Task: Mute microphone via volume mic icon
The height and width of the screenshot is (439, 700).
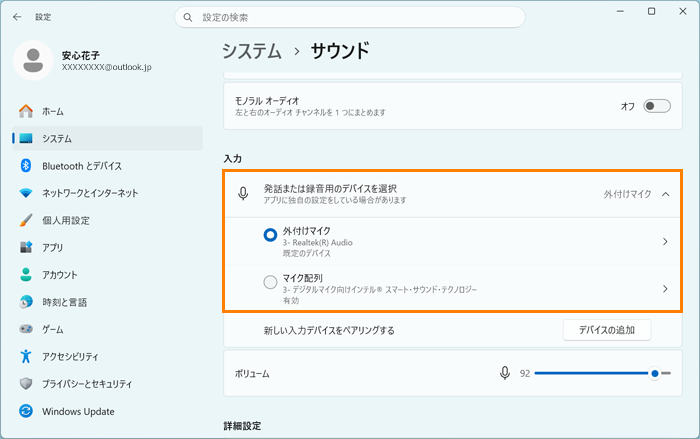Action: [x=505, y=373]
